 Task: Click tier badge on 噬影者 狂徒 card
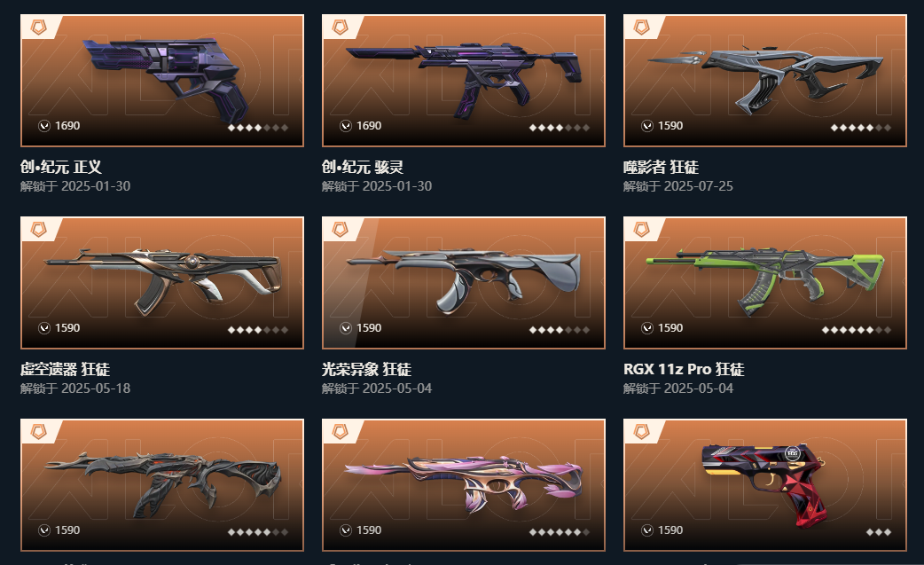pyautogui.click(x=642, y=27)
